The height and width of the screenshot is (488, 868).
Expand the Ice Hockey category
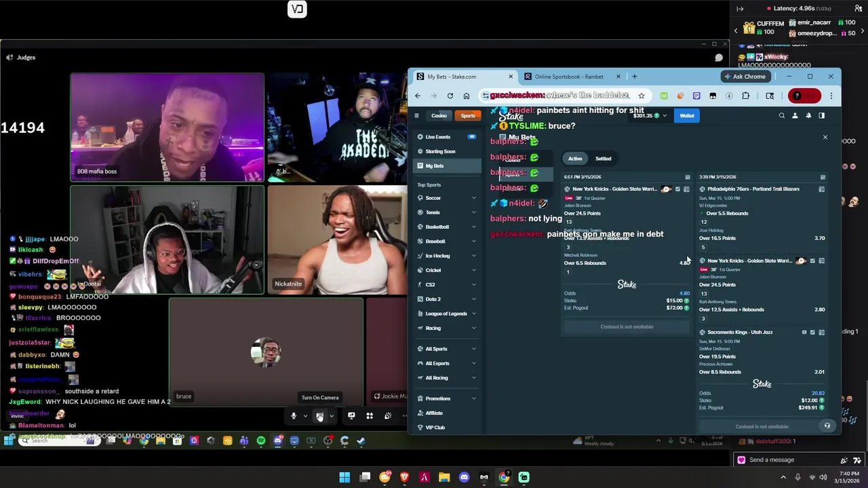[474, 256]
